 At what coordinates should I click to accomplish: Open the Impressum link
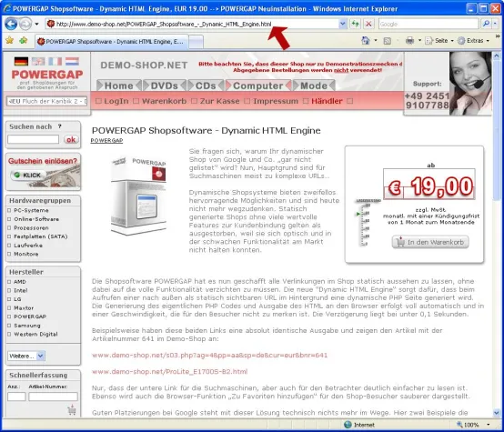point(276,101)
